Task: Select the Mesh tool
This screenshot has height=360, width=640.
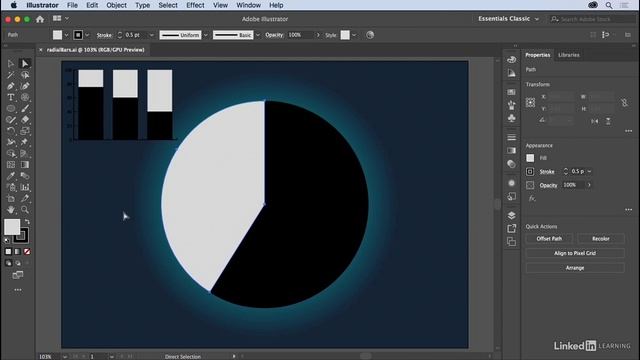Action: point(11,164)
